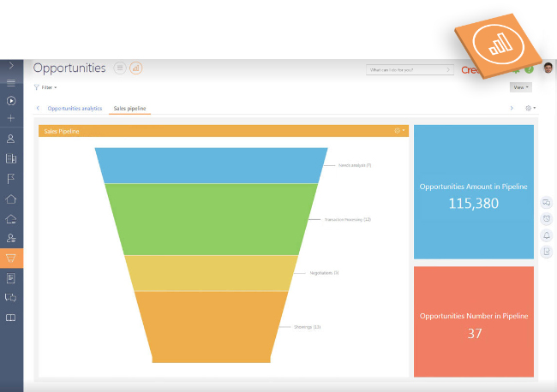This screenshot has width=557, height=392.
Task: Switch to the Opportunities analytics tab
Action: tap(75, 109)
